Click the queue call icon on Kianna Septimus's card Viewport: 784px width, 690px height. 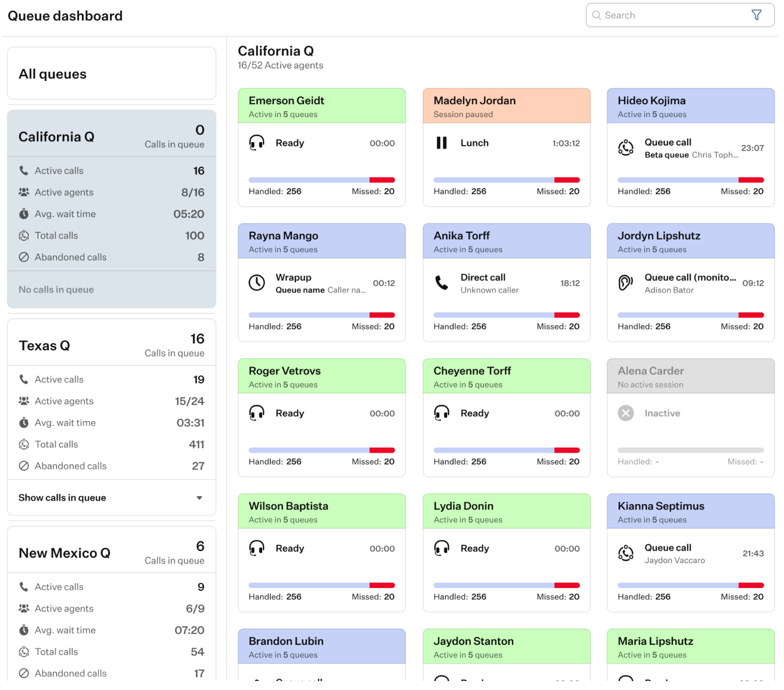tap(625, 553)
